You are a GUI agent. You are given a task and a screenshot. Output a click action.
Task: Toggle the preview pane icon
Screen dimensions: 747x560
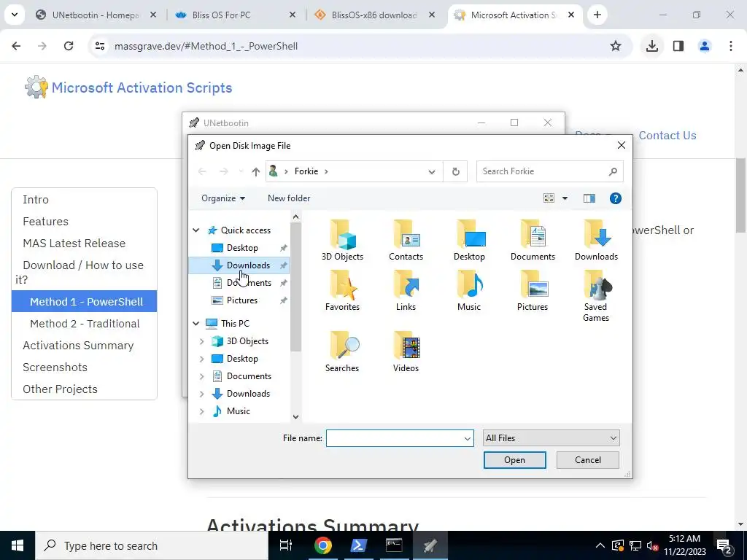tap(589, 198)
